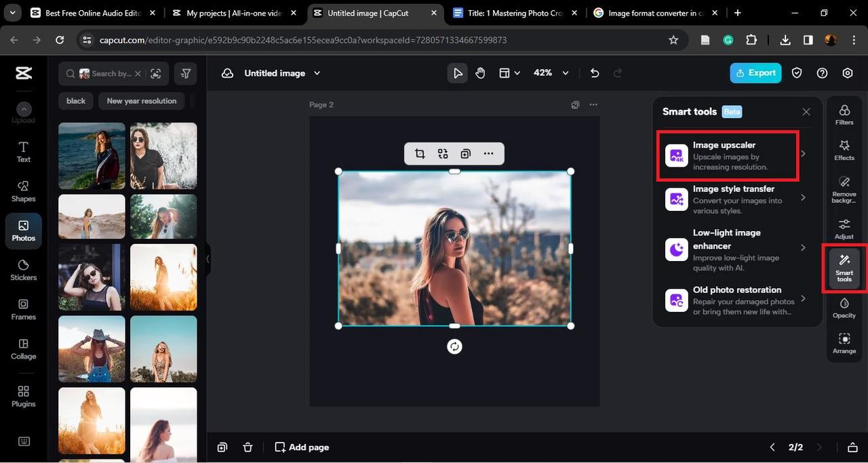Select the hand pan tool
Image resolution: width=868 pixels, height=463 pixels.
coord(480,73)
